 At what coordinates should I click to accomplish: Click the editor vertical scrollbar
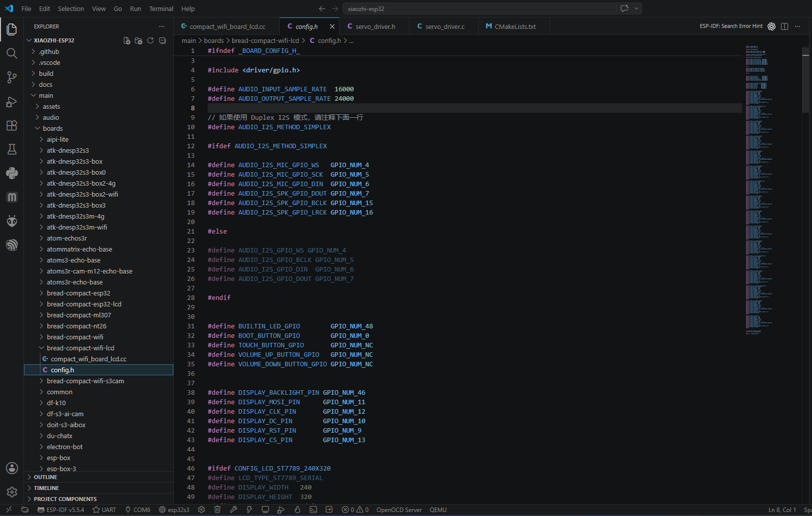(805, 80)
